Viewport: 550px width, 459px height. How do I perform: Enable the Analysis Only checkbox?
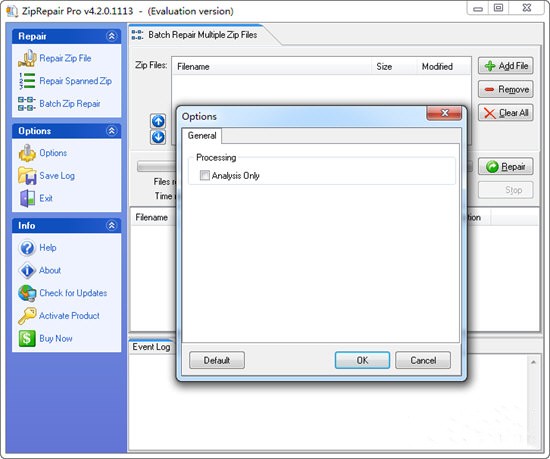[x=204, y=175]
